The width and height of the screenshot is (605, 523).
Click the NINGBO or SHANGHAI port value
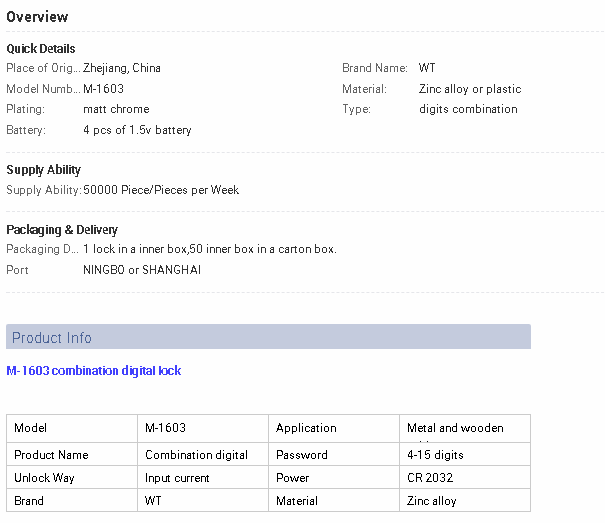pyautogui.click(x=142, y=270)
